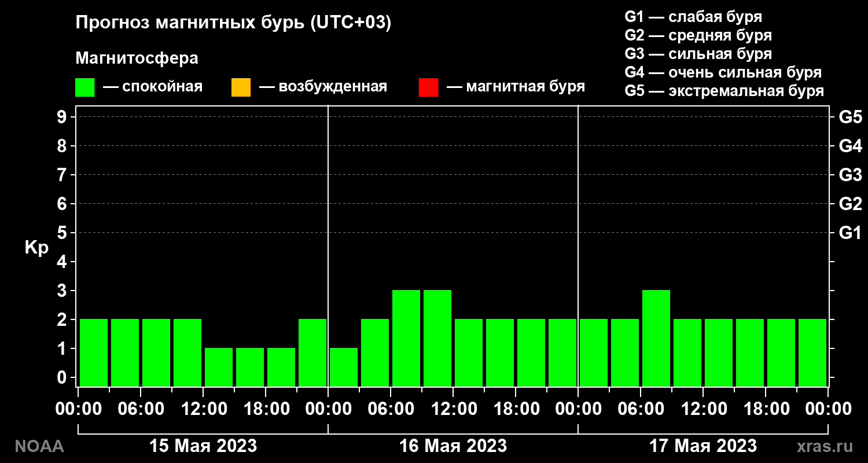The image size is (868, 463).
Task: Click the '15 Мая 2023' date label
Action: click(203, 446)
